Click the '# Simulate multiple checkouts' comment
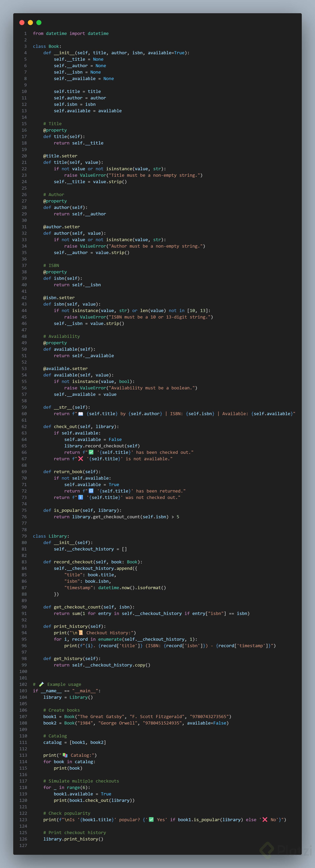This screenshot has height=868, width=315. 81,781
